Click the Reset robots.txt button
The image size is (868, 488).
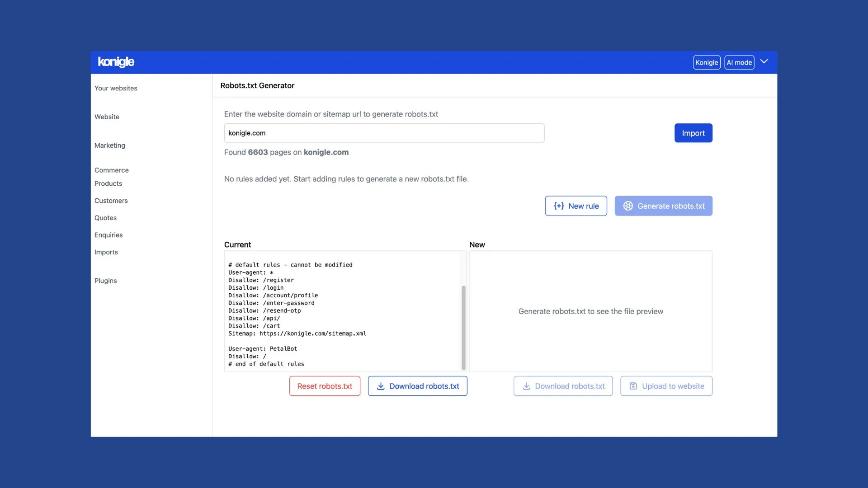324,385
